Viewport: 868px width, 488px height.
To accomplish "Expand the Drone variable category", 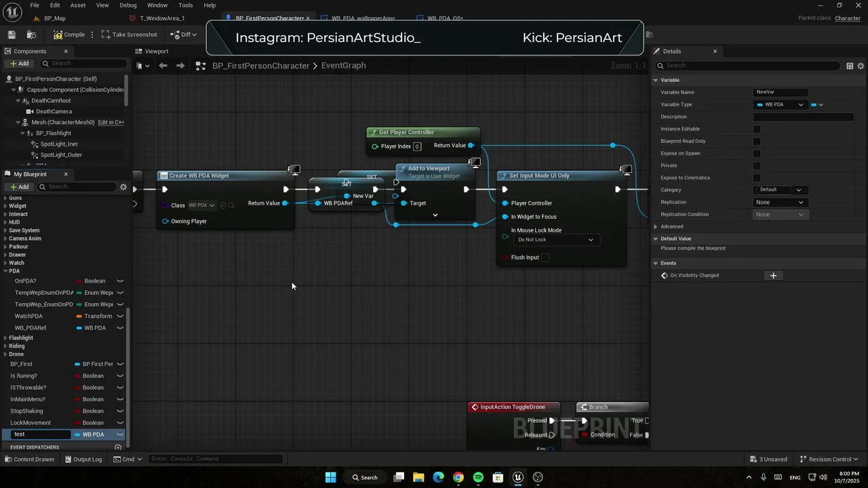I will click(x=6, y=354).
